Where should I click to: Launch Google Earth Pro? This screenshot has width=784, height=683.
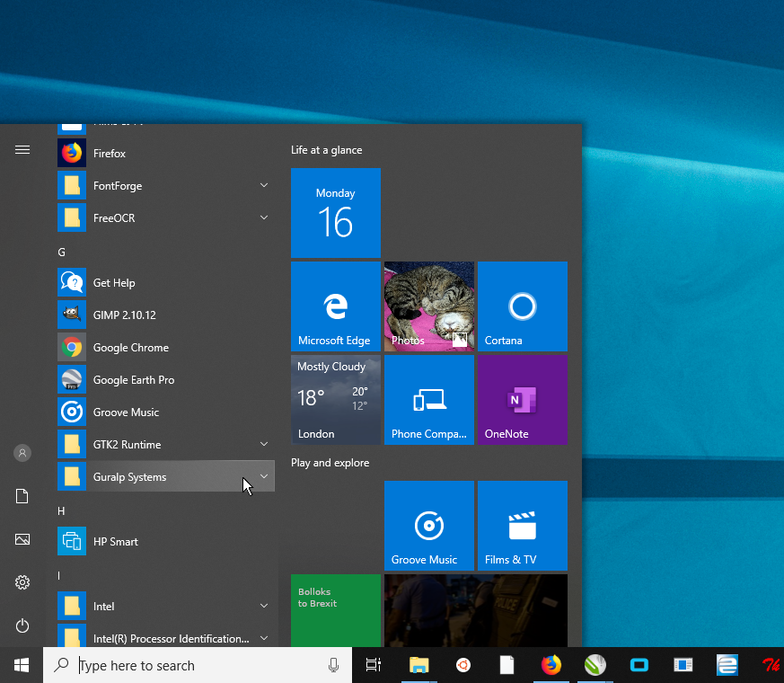[x=166, y=380]
